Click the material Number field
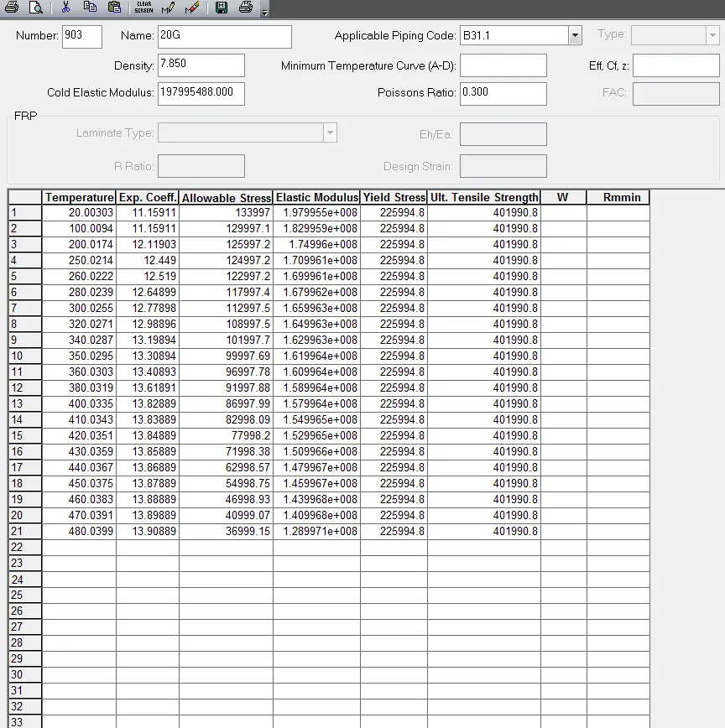The height and width of the screenshot is (728, 725). point(82,36)
